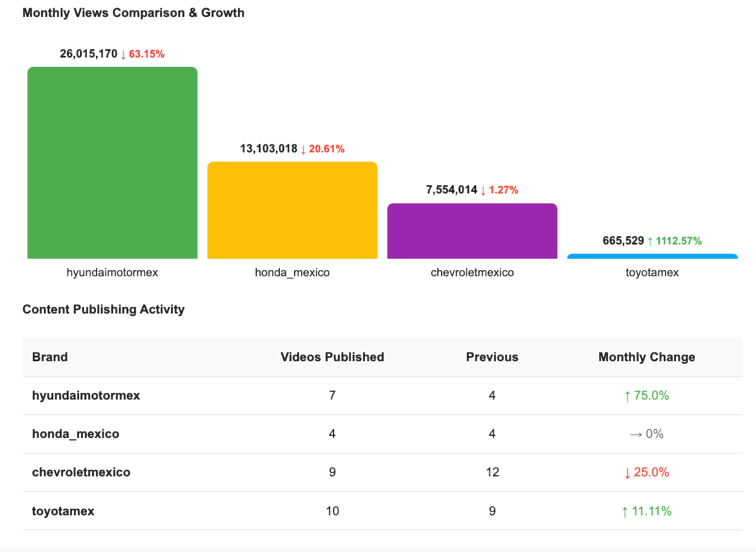
Task: Click the 0% monthly change cell
Action: tap(647, 434)
